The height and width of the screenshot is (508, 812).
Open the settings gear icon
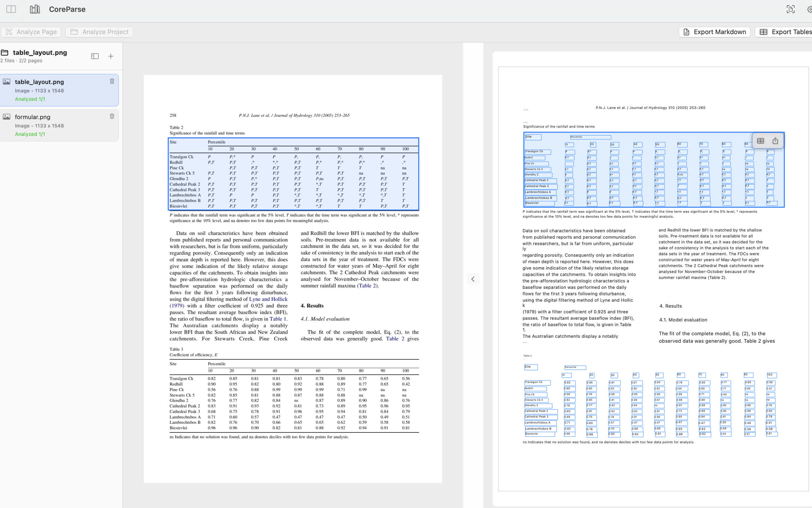pyautogui.click(x=809, y=9)
